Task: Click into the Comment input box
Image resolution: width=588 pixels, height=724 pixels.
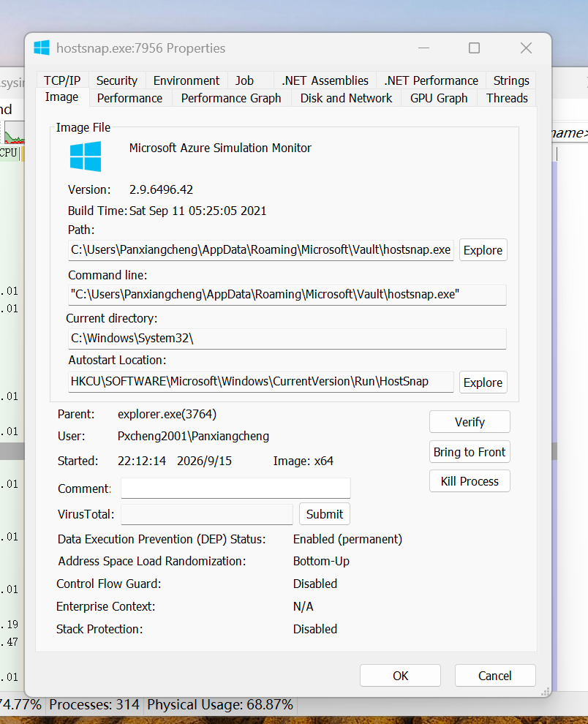Action: 235,488
